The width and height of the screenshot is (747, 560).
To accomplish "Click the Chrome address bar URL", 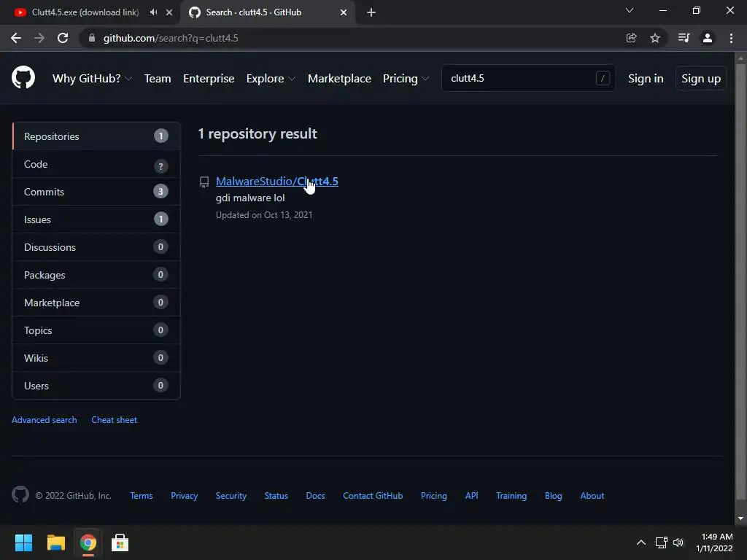I will click(171, 38).
